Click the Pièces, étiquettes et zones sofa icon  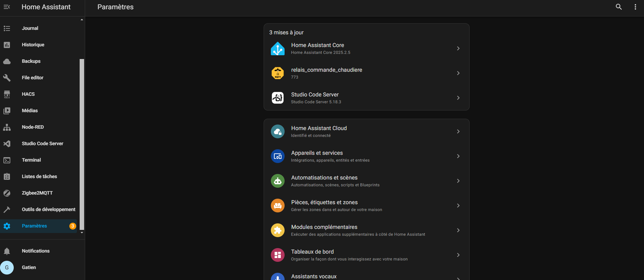278,206
